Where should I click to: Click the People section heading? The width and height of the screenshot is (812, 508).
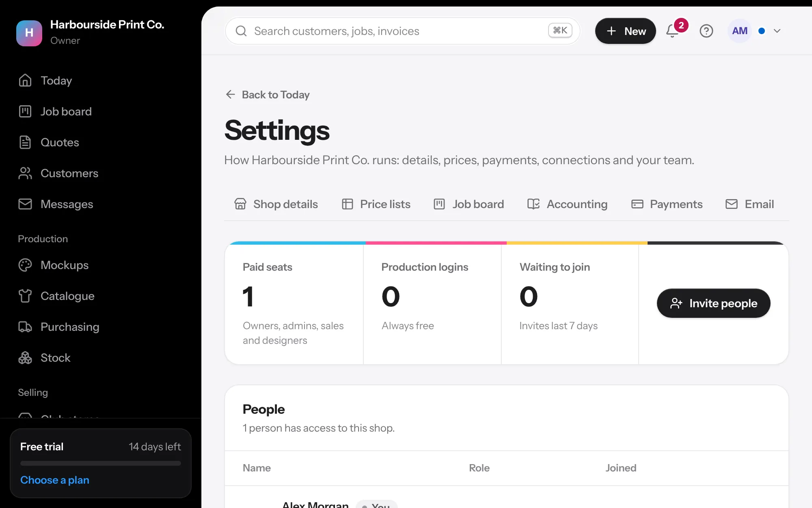click(263, 409)
